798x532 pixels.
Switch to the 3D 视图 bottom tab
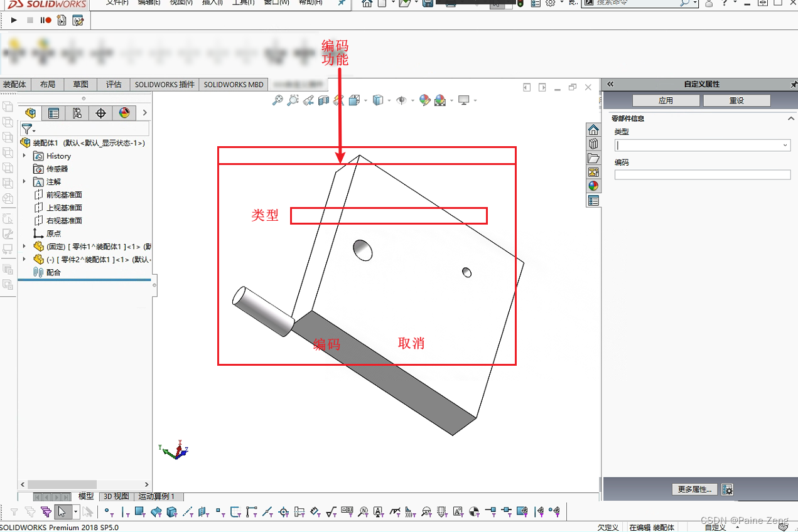click(116, 496)
